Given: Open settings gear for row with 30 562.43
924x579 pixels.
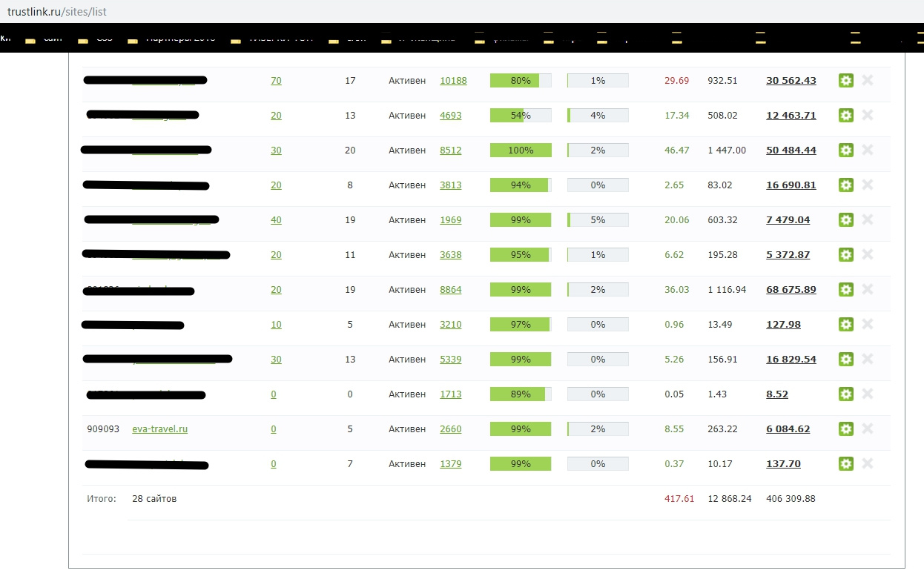Looking at the screenshot, I should 846,81.
